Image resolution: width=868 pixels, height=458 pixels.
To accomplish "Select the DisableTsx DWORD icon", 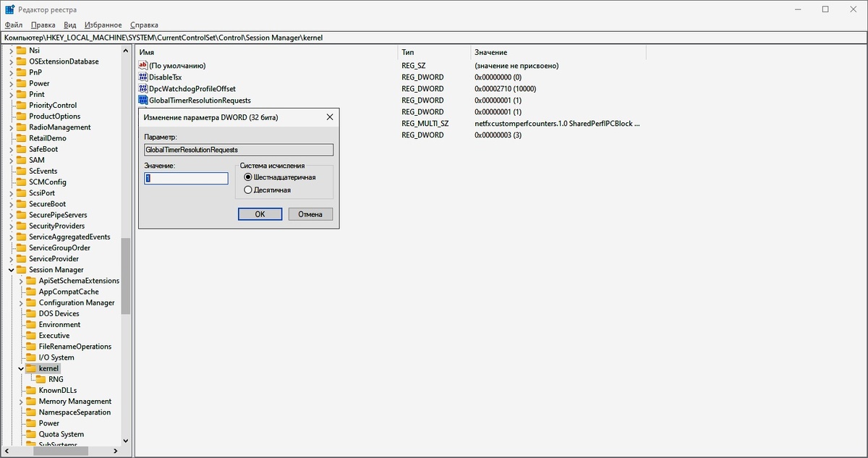I will coord(142,77).
